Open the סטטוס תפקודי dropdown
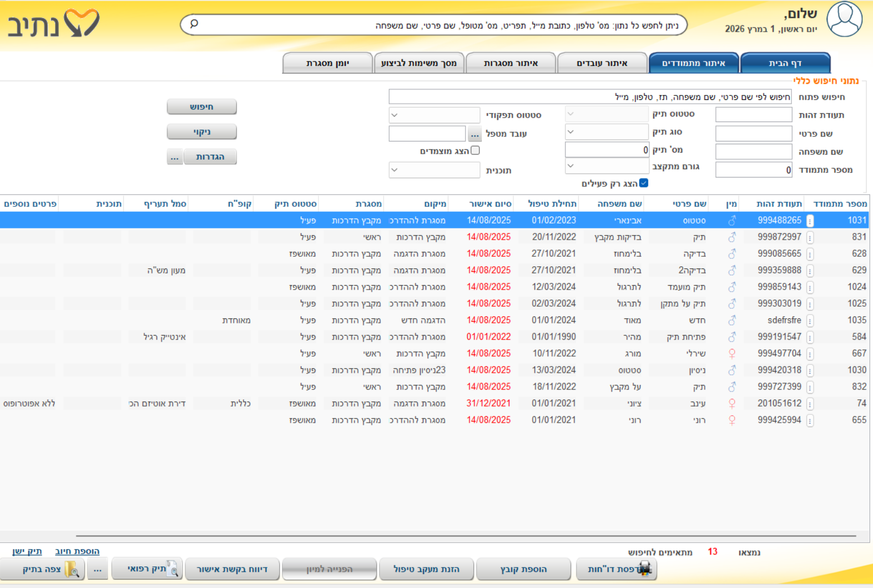This screenshot has height=588, width=873. 434,115
